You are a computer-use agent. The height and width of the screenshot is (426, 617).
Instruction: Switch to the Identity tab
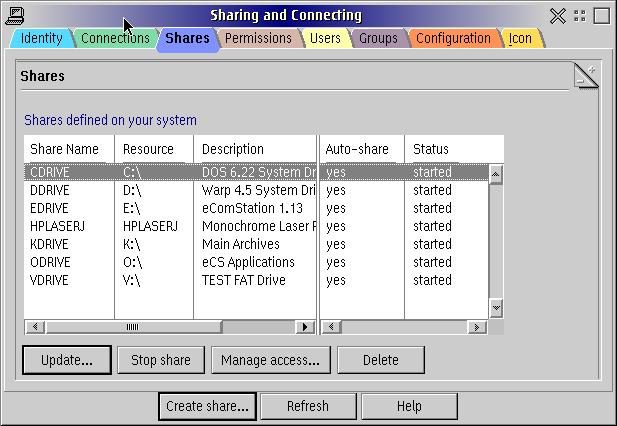point(41,39)
